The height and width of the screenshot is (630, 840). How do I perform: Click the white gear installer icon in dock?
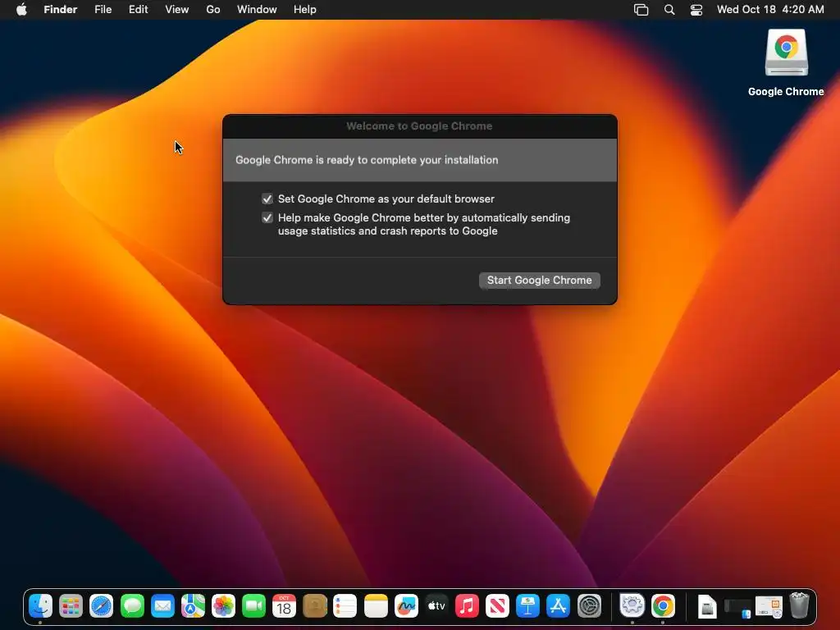point(632,606)
